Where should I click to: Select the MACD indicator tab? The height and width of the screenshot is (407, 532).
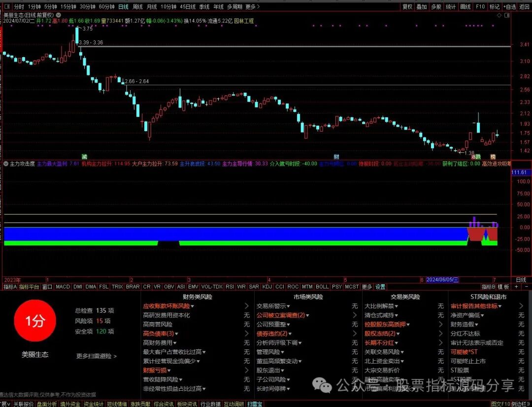pos(63,287)
